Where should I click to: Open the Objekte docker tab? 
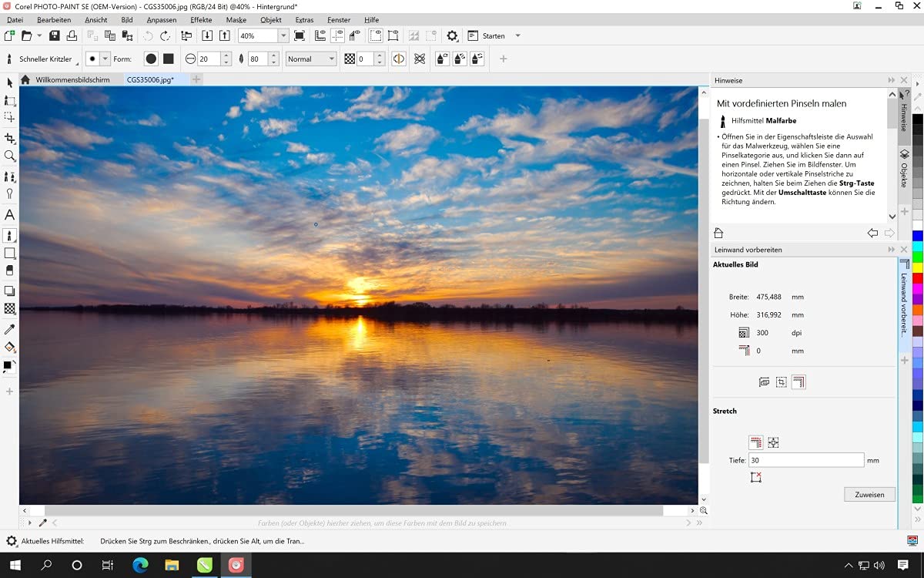pyautogui.click(x=905, y=170)
